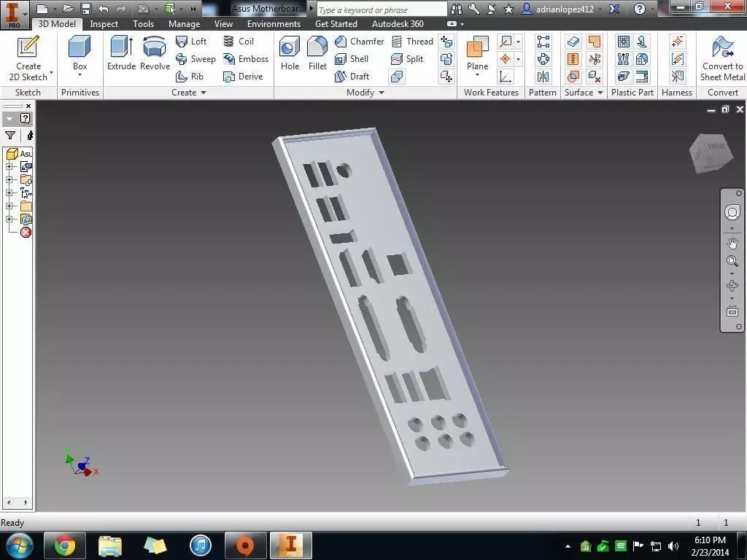747x560 pixels.
Task: Click the mirror pattern icon
Action: click(x=543, y=76)
